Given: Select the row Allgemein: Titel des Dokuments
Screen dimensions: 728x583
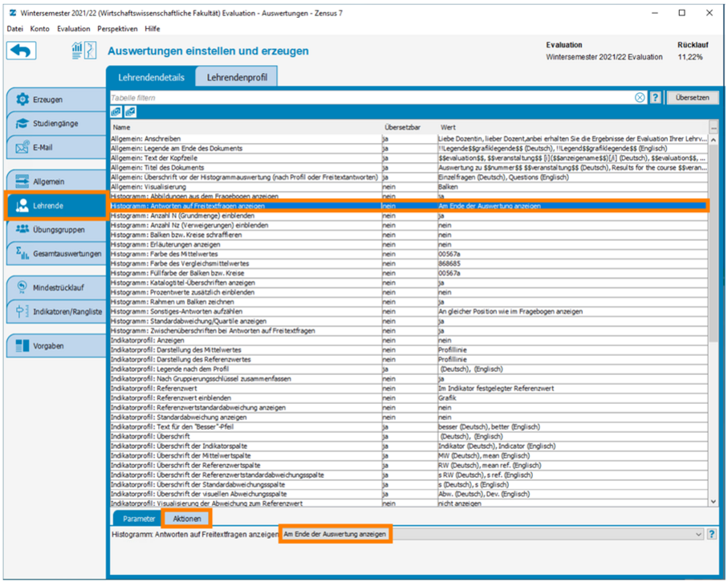Looking at the screenshot, I should [409, 168].
